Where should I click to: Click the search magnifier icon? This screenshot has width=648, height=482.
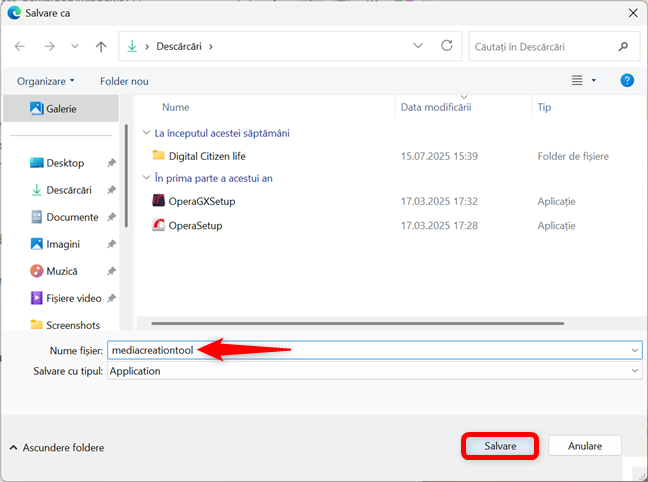pyautogui.click(x=623, y=46)
